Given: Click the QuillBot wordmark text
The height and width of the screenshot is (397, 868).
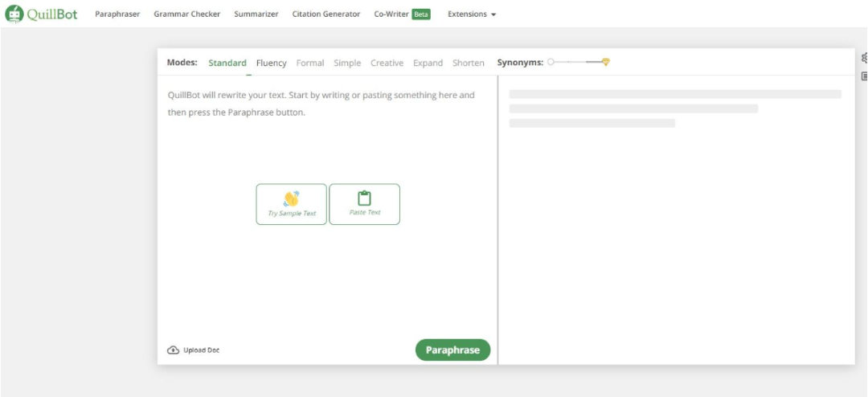Looking at the screenshot, I should point(52,14).
